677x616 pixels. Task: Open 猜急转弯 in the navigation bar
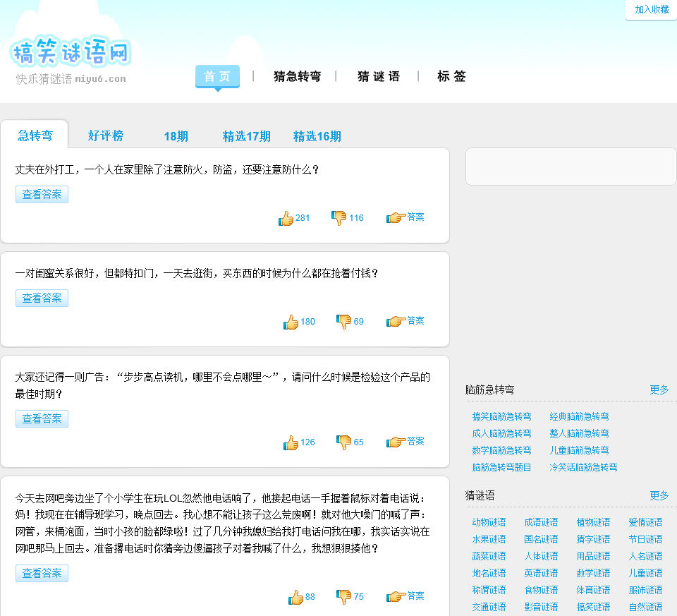pos(298,76)
